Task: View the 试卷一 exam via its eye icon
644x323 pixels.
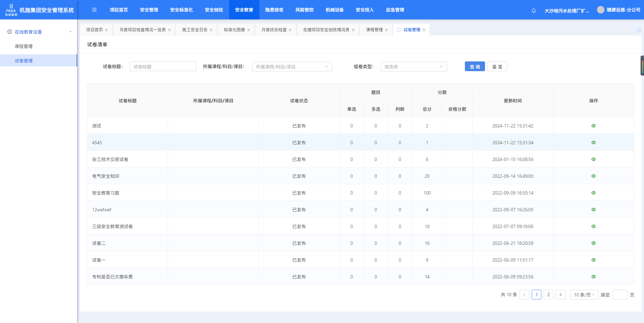Action: point(593,260)
